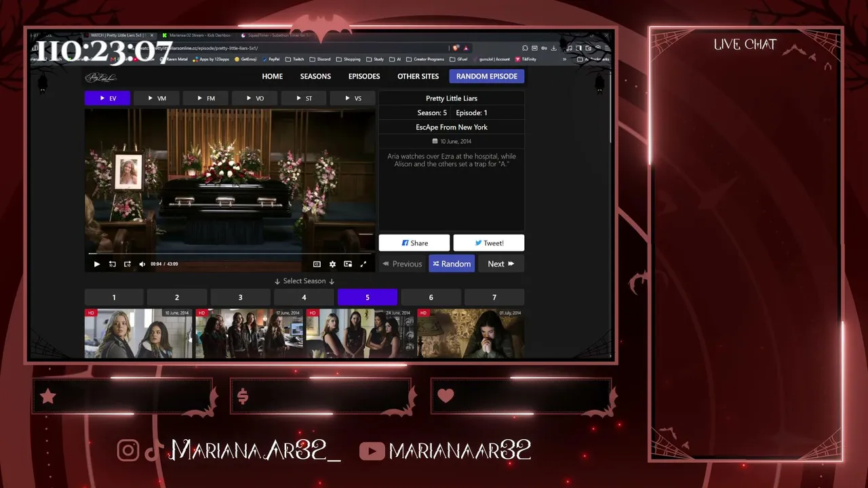Enable picture-in-picture mode
868x488 pixels.
tap(348, 264)
